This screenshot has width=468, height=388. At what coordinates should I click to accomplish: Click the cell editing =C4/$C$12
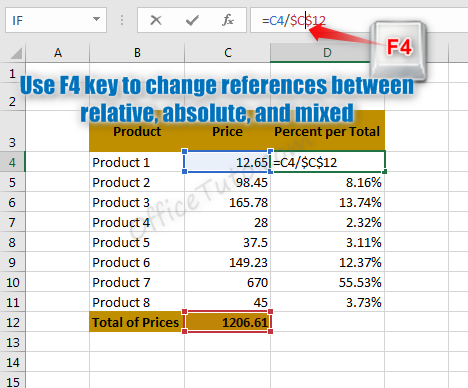coord(327,162)
